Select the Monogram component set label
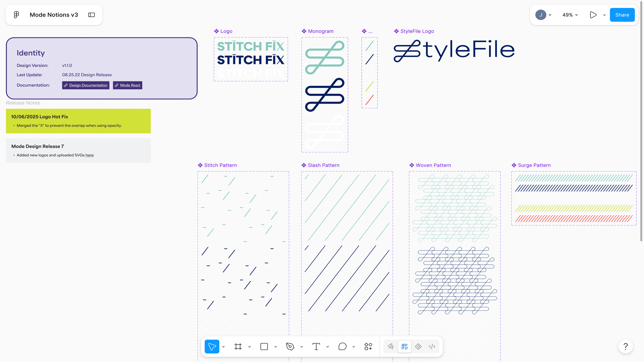The height and width of the screenshot is (362, 644). 318,31
